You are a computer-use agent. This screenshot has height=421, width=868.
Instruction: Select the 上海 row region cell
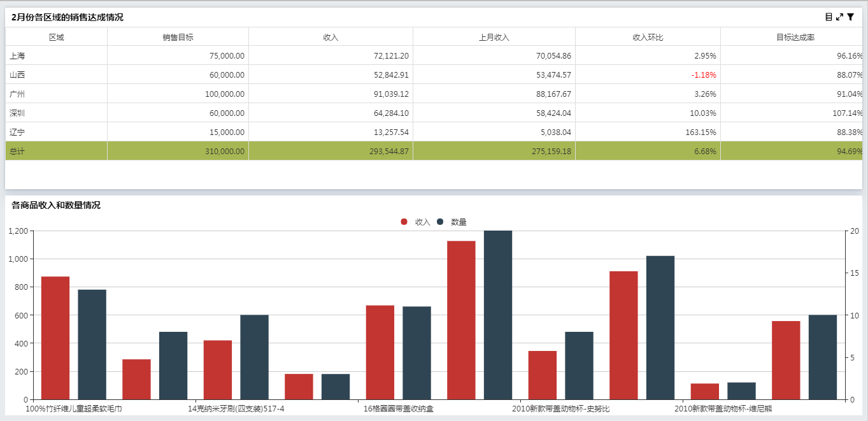tap(18, 56)
